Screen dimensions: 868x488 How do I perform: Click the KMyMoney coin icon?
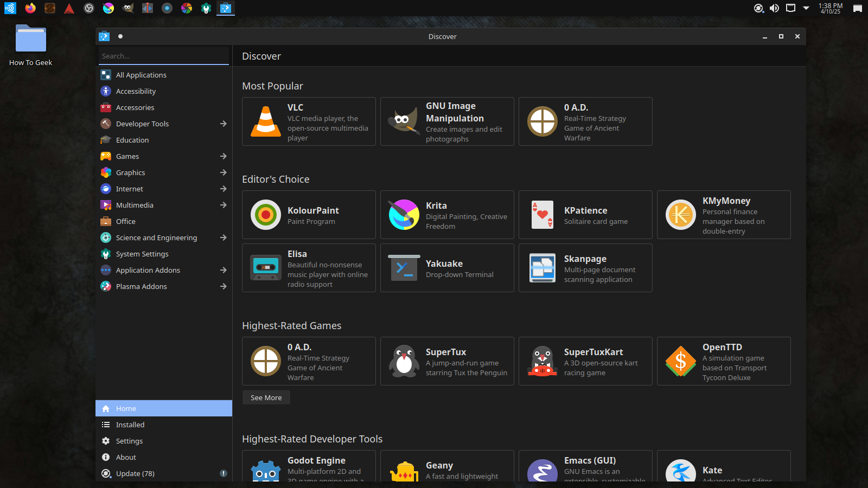pos(680,215)
